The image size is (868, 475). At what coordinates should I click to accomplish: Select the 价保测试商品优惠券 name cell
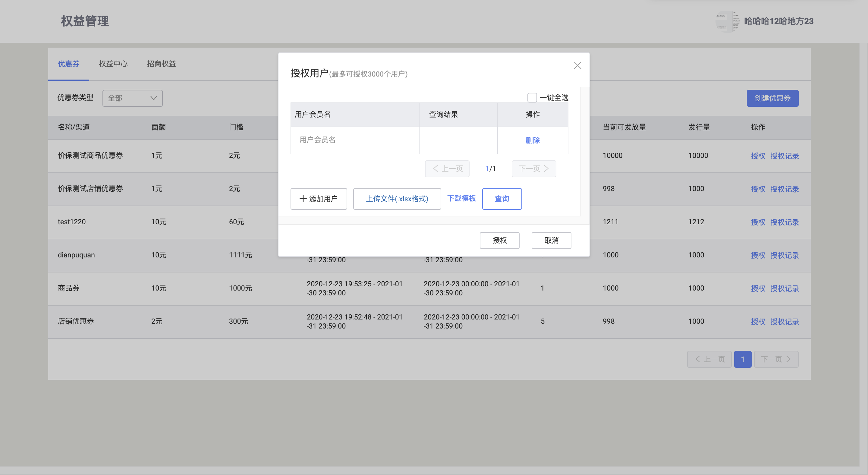coord(90,155)
